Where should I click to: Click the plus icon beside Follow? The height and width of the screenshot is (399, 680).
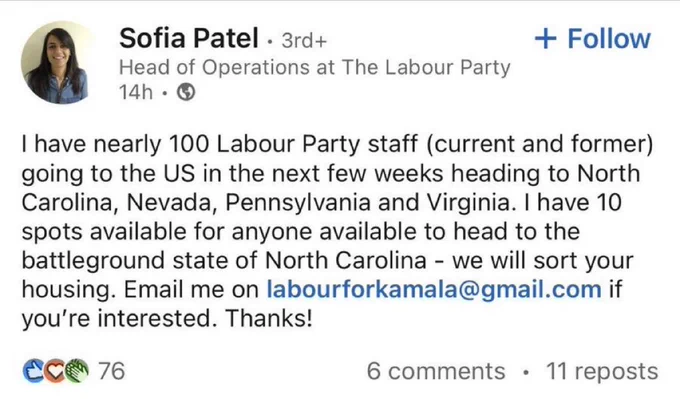click(x=545, y=39)
